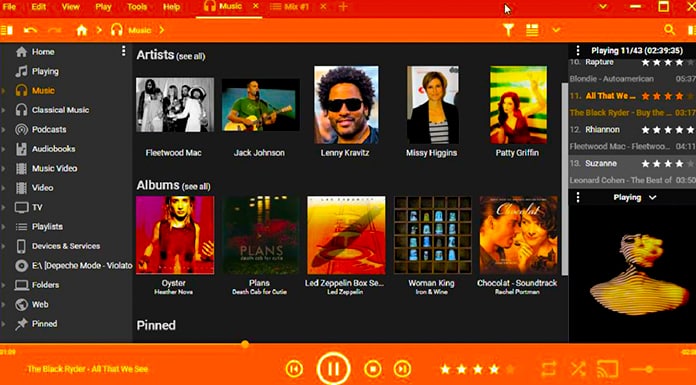This screenshot has height=385, width=696.
Task: Open the Pinned pin icon in sidebar
Action: [x=21, y=324]
